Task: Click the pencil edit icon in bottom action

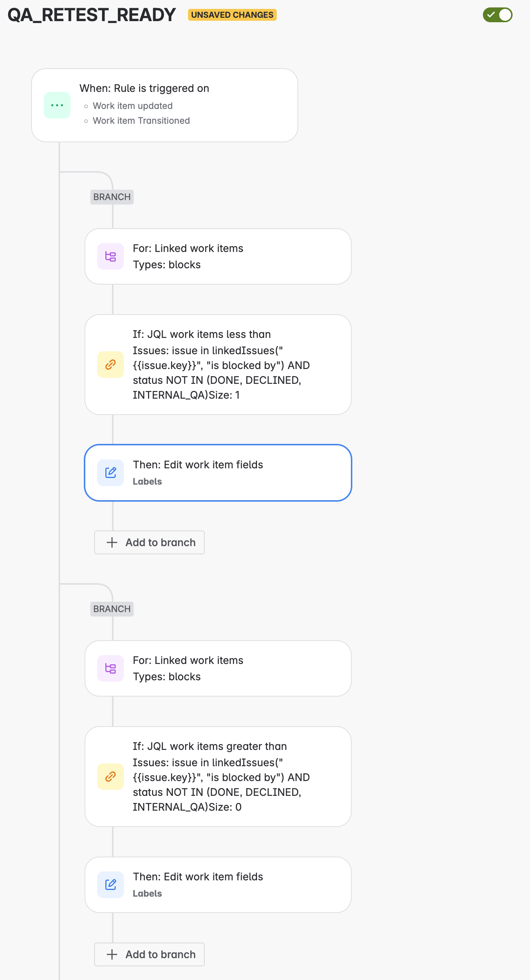Action: click(111, 884)
